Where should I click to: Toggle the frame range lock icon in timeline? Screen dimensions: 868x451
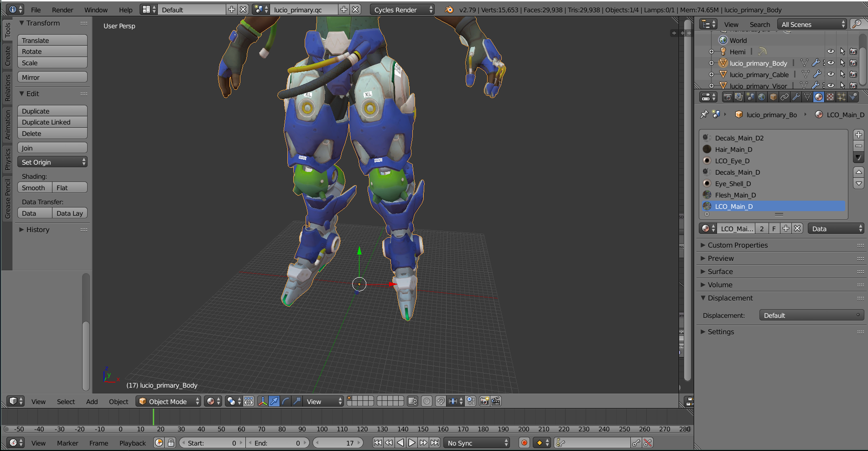pos(171,443)
